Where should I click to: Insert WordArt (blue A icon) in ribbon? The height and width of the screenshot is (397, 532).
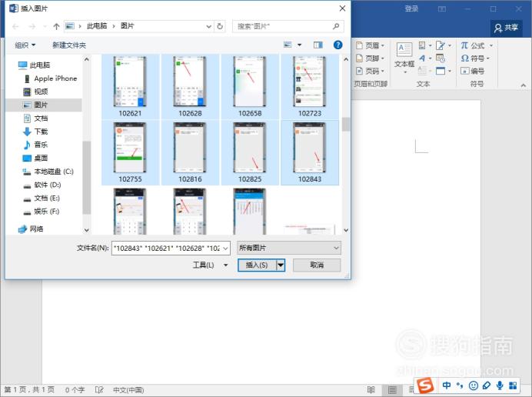pos(422,58)
